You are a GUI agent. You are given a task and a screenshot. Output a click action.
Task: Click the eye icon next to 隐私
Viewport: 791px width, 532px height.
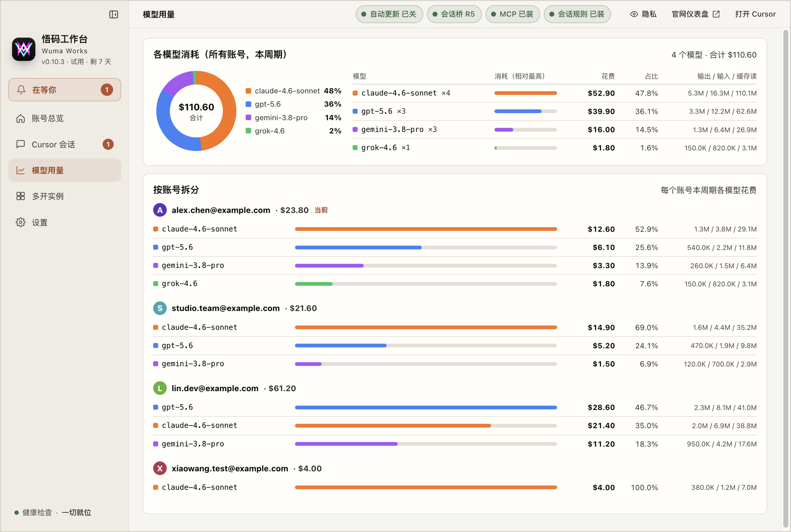click(634, 14)
